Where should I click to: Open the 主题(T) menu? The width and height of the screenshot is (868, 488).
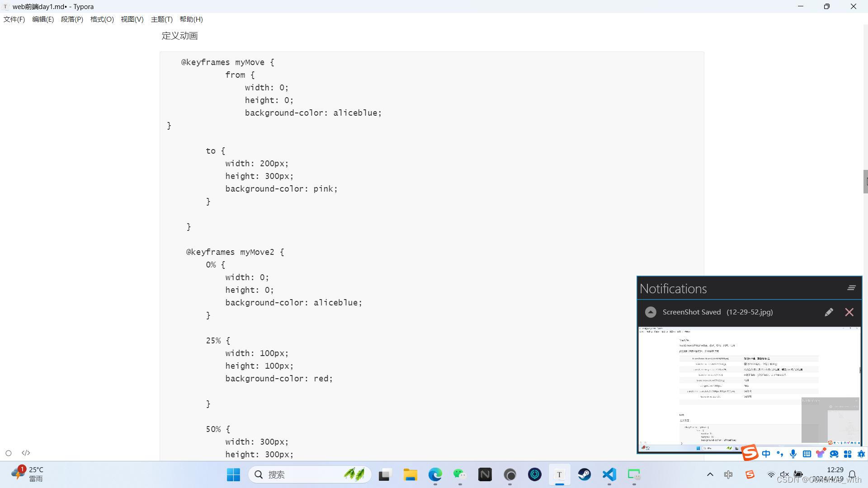(x=161, y=19)
